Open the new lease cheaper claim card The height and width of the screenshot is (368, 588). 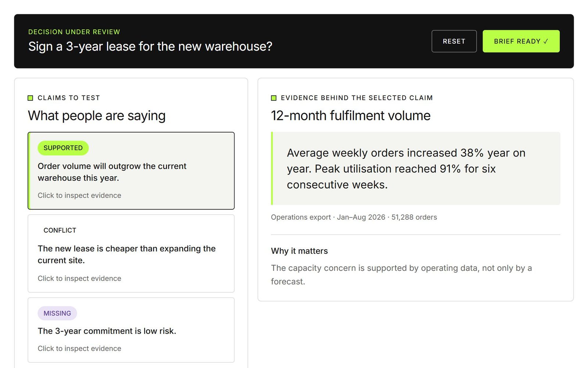[x=131, y=254]
